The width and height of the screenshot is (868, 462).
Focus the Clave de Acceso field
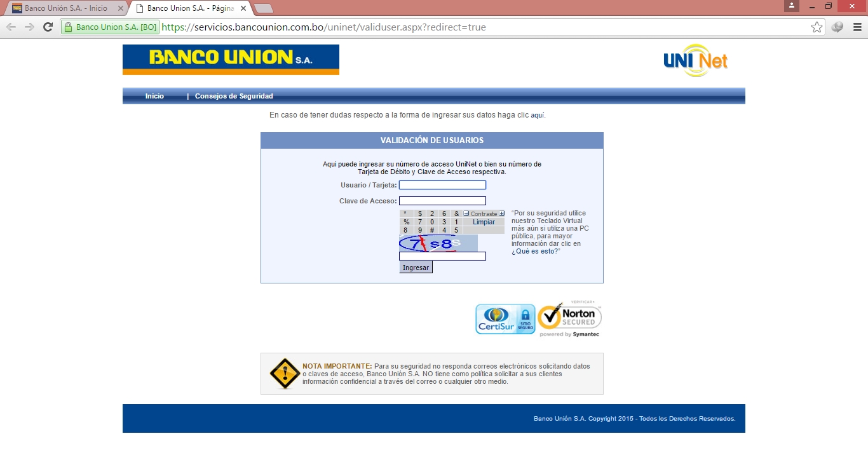(x=442, y=201)
